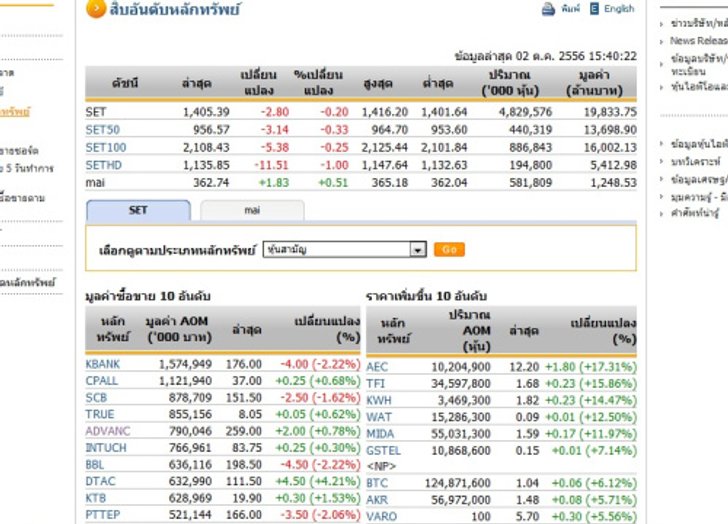Open KTB stock link
This screenshot has width=728, height=524.
pyautogui.click(x=96, y=498)
